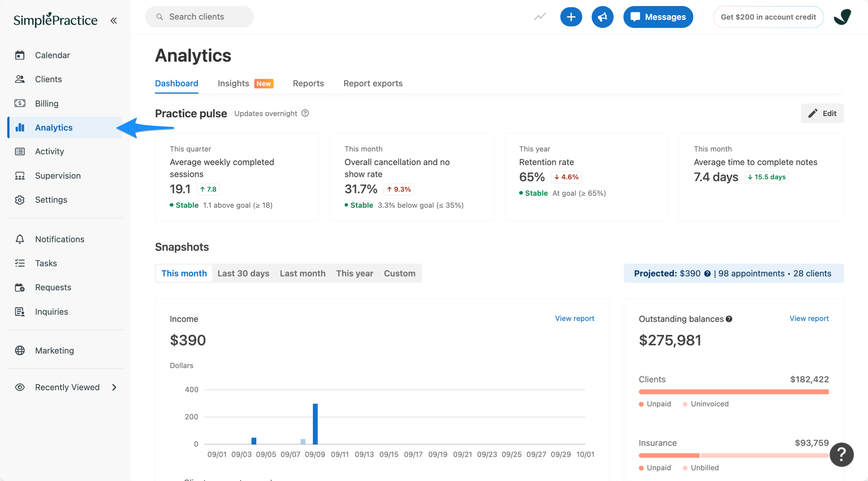Screen dimensions: 868x481
Task: Select Custom snapshot range
Action: coord(399,273)
